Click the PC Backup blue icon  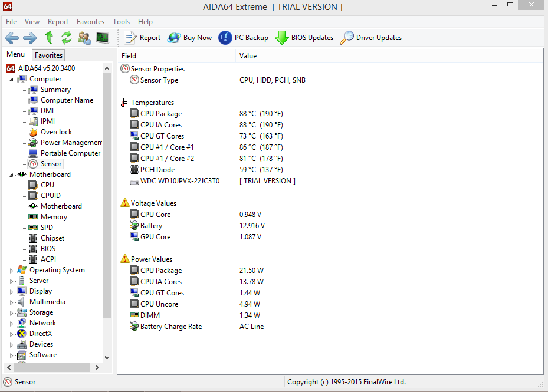coord(225,37)
